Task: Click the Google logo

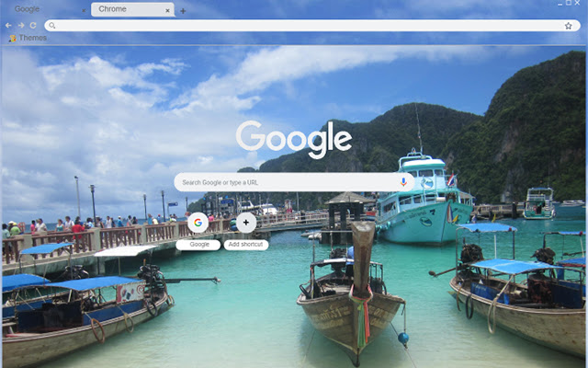Action: pos(294,139)
